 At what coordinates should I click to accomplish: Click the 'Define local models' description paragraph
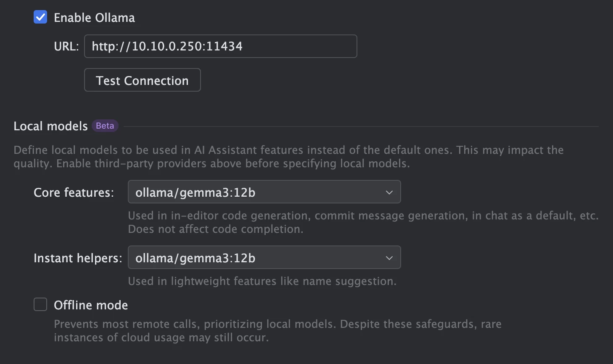pyautogui.click(x=288, y=157)
